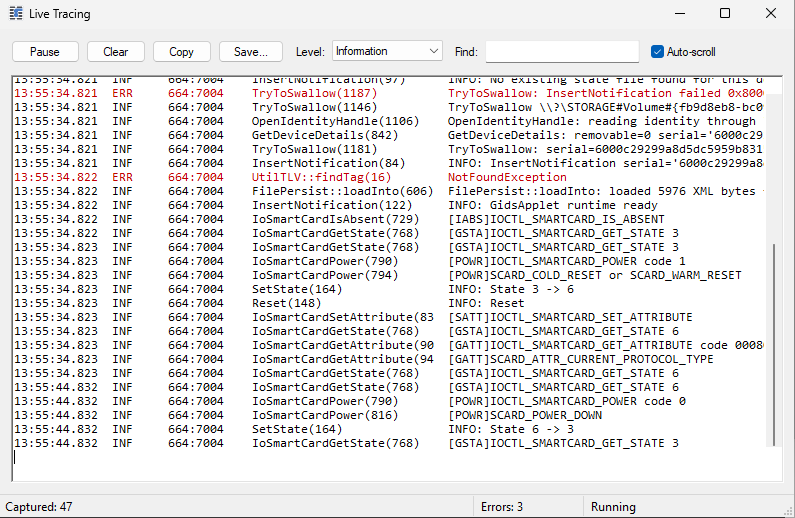Pause the live trace capture
Screen dimensions: 795x518
[x=45, y=52]
